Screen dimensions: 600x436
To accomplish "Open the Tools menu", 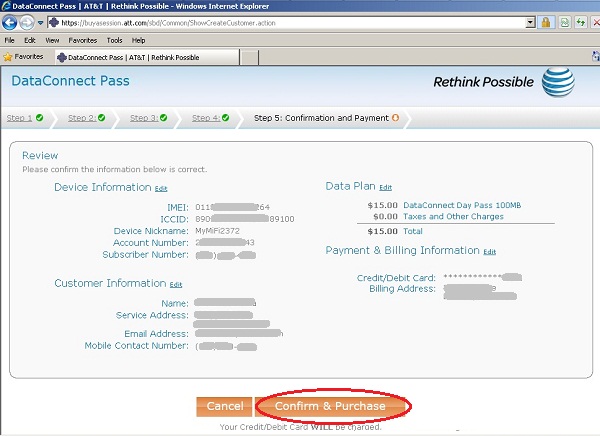I will [x=114, y=40].
